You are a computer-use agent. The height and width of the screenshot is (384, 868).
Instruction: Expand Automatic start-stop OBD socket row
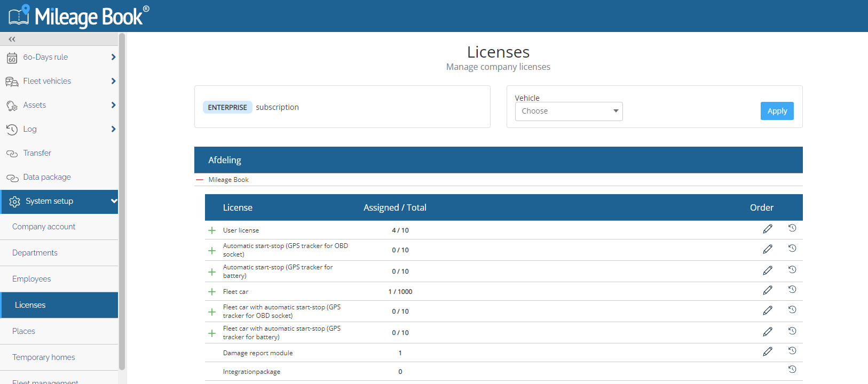point(212,251)
